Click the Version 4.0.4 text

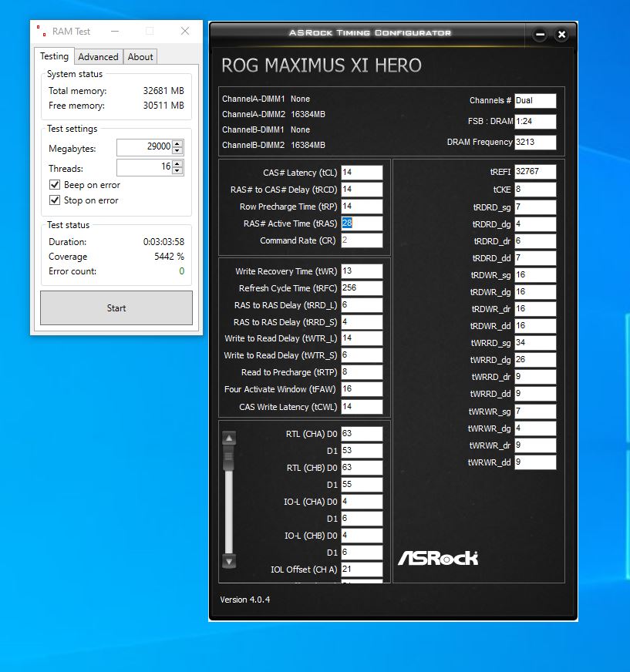[245, 600]
